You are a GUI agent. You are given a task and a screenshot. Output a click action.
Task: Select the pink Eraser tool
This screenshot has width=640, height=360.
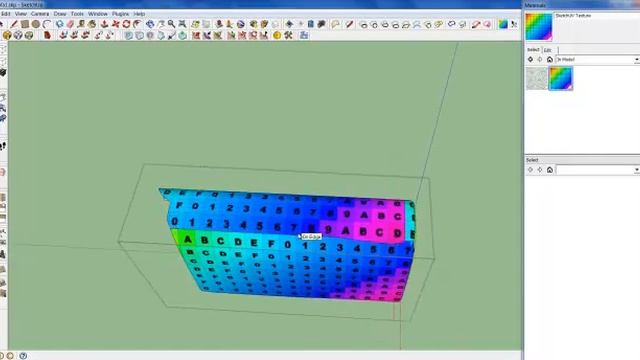[x=71, y=24]
